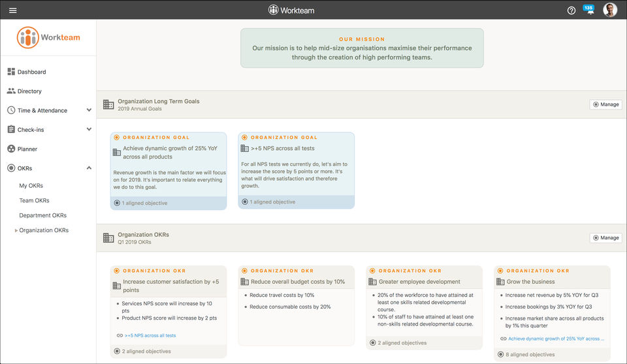
Task: Click the Directory people icon
Action: 11,91
